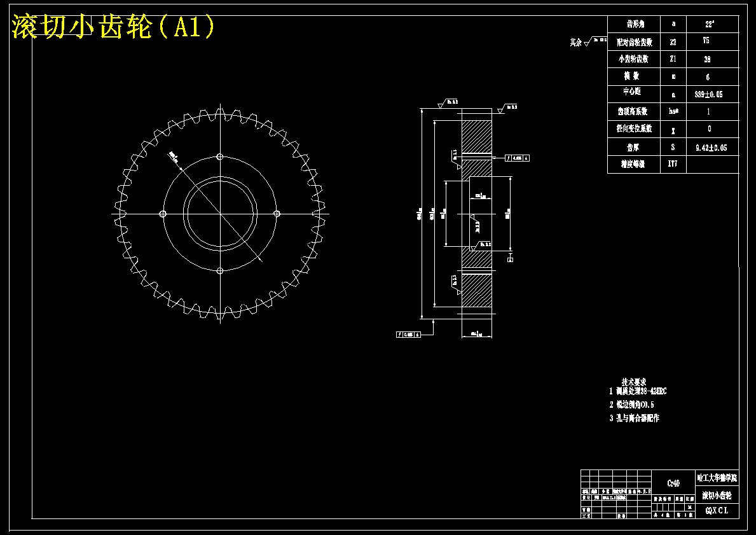Click the 技术要求 heading
Viewport: 756px width, 535px height.
(634, 382)
